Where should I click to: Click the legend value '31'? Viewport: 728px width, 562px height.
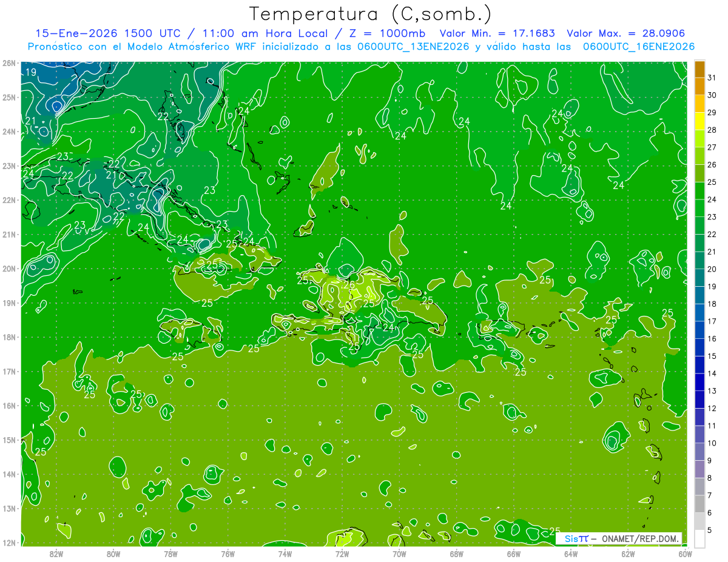[712, 78]
